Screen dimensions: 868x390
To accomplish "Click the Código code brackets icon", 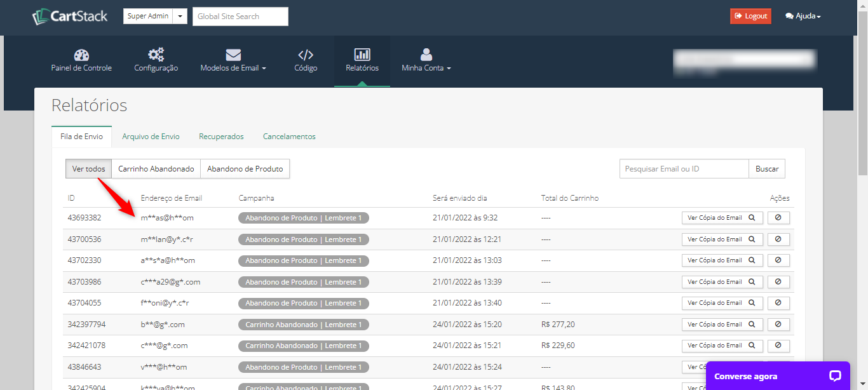I will pyautogui.click(x=306, y=55).
